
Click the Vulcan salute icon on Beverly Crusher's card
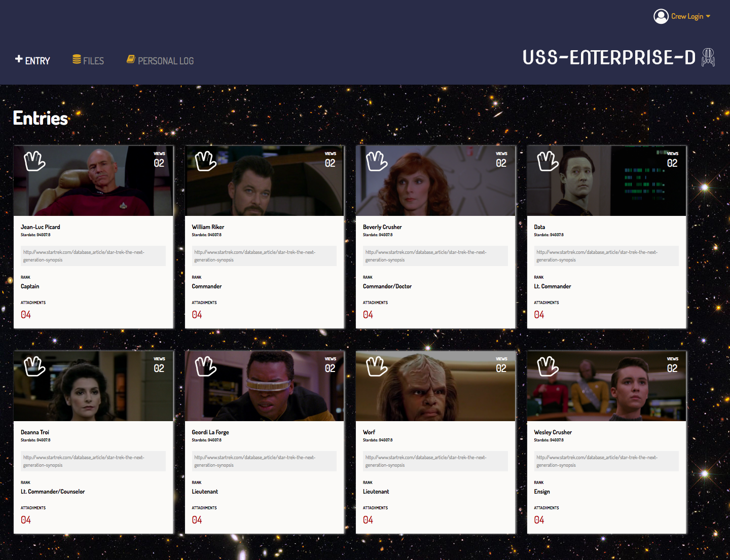click(377, 161)
